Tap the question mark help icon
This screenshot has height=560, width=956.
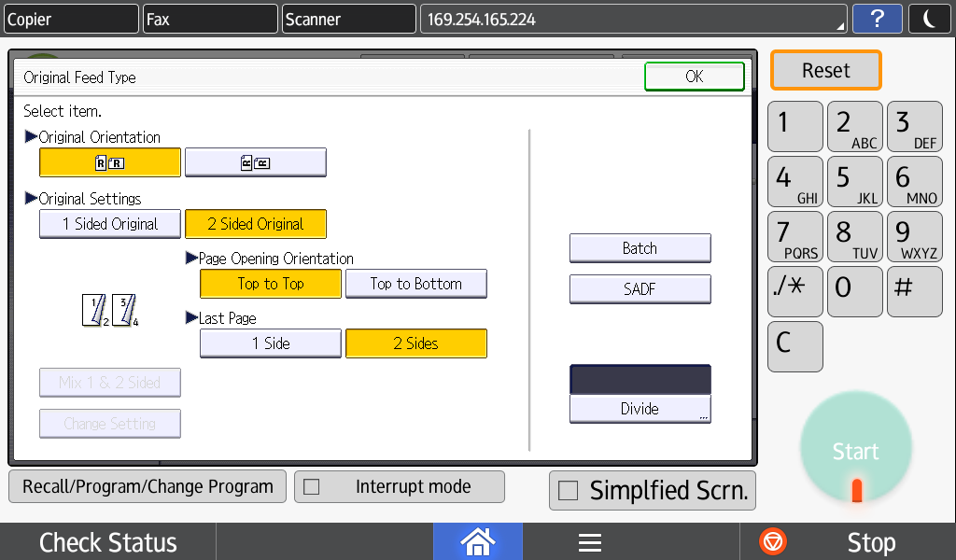[877, 19]
